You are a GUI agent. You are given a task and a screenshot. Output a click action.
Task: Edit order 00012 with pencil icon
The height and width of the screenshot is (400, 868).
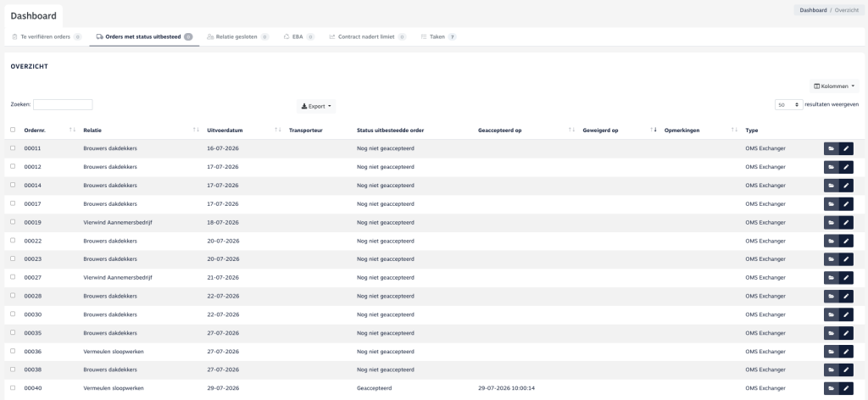pyautogui.click(x=846, y=167)
